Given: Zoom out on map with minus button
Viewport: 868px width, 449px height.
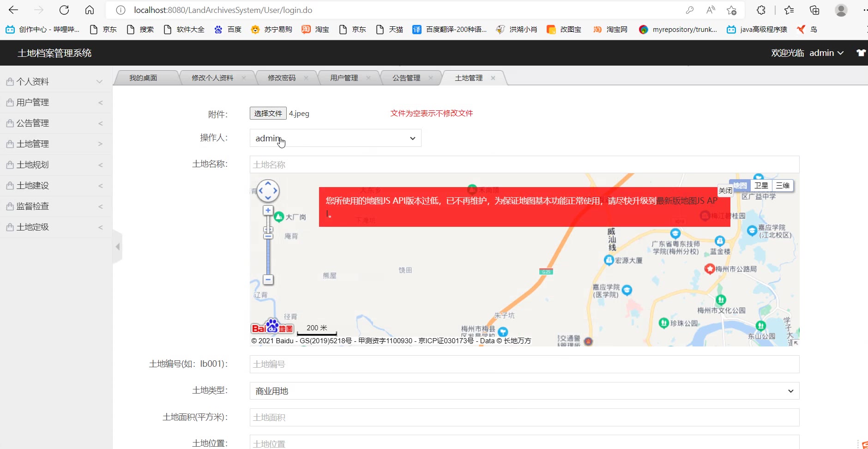Looking at the screenshot, I should (x=268, y=279).
